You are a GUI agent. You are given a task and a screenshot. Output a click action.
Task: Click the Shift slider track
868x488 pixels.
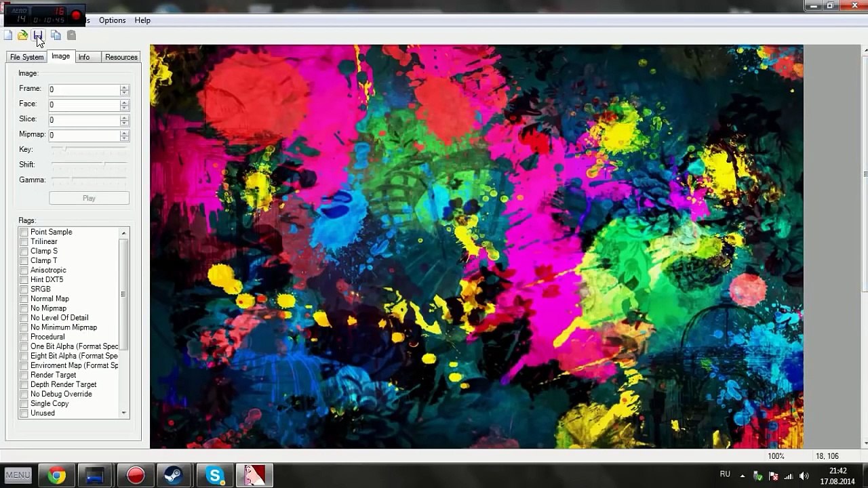(89, 164)
